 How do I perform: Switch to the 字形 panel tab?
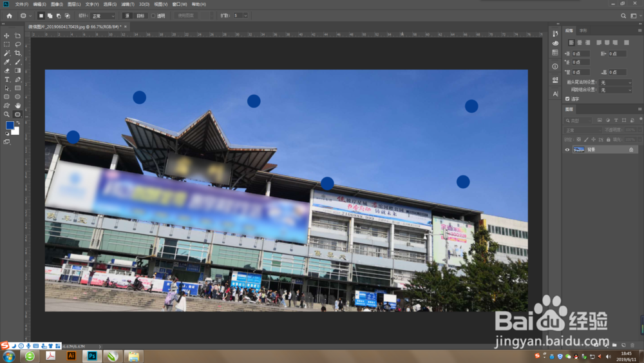pos(583,31)
